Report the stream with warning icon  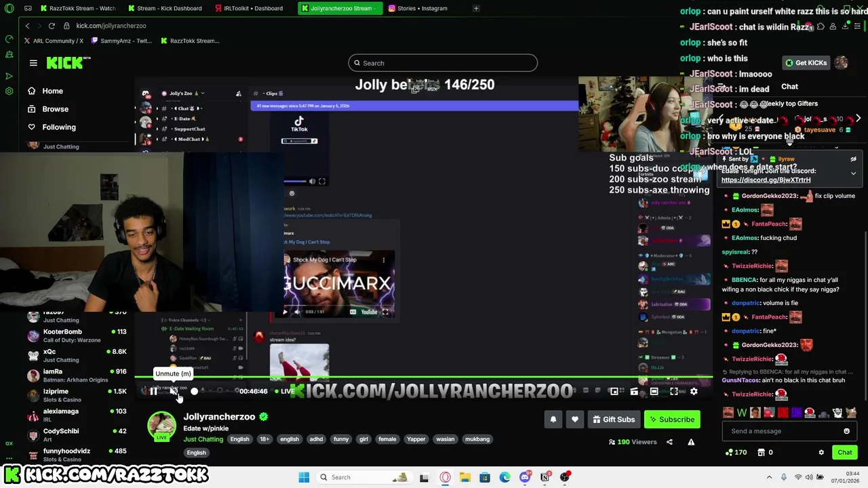click(691, 442)
